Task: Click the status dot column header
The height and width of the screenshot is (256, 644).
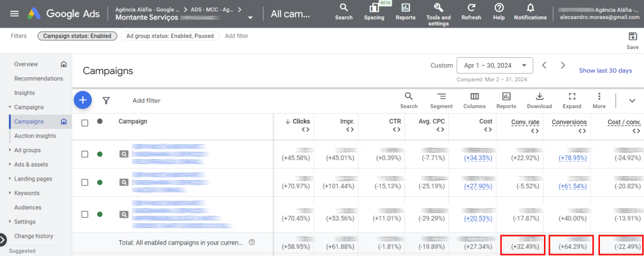Action: (x=100, y=121)
